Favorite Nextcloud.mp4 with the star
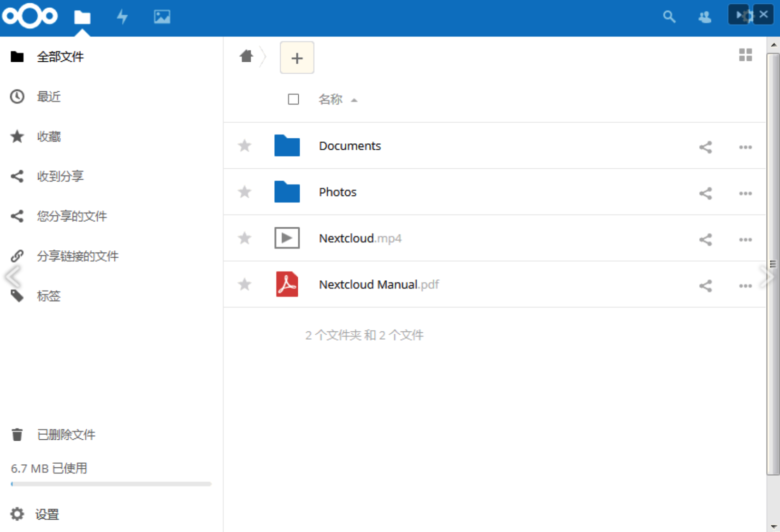 (x=244, y=238)
